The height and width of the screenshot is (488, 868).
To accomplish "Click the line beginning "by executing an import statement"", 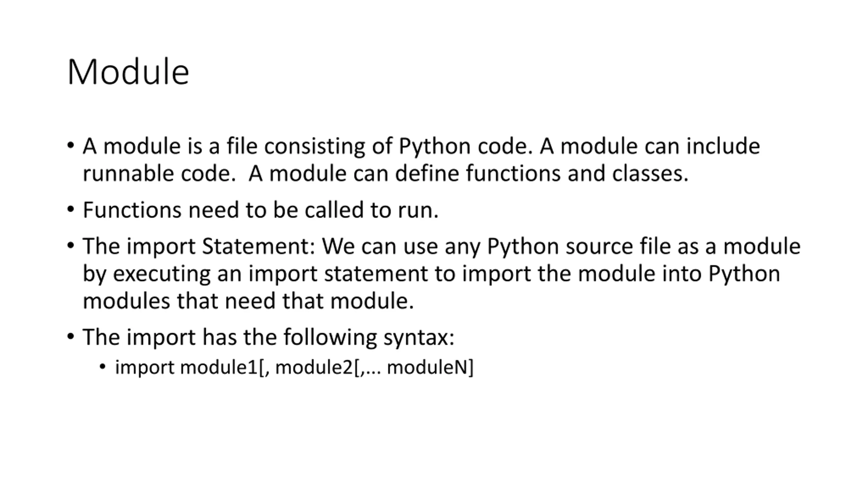I will coord(431,274).
